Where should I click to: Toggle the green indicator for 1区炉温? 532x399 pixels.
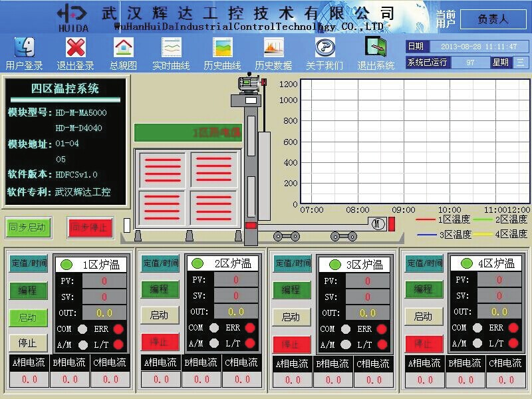pyautogui.click(x=66, y=264)
